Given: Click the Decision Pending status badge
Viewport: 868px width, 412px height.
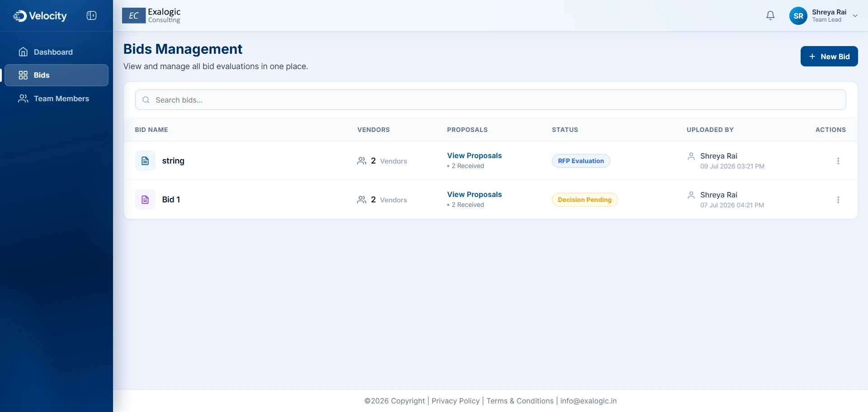Looking at the screenshot, I should pyautogui.click(x=585, y=200).
